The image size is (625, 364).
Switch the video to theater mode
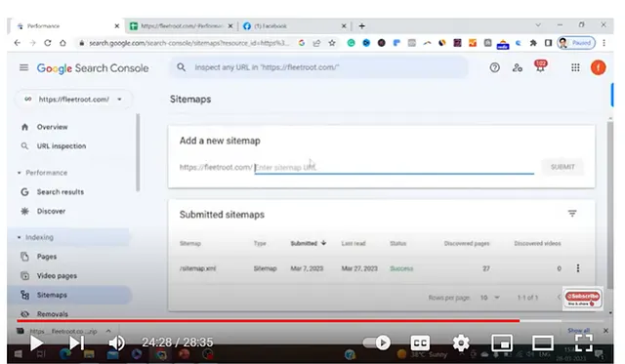click(543, 343)
